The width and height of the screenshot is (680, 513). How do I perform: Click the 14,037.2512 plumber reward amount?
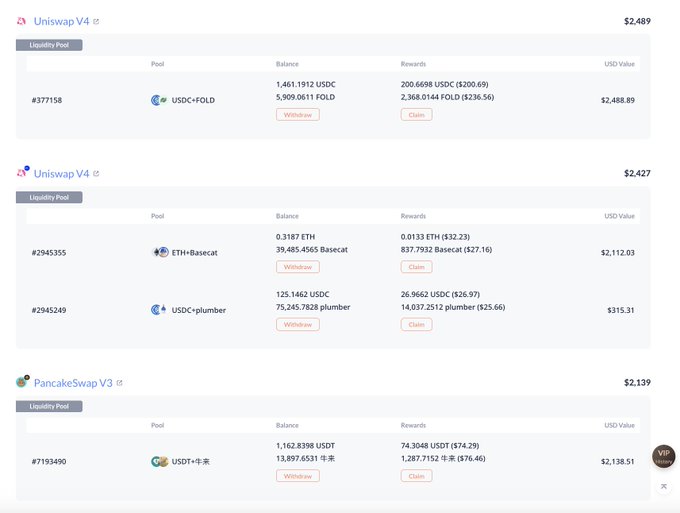tap(453, 307)
